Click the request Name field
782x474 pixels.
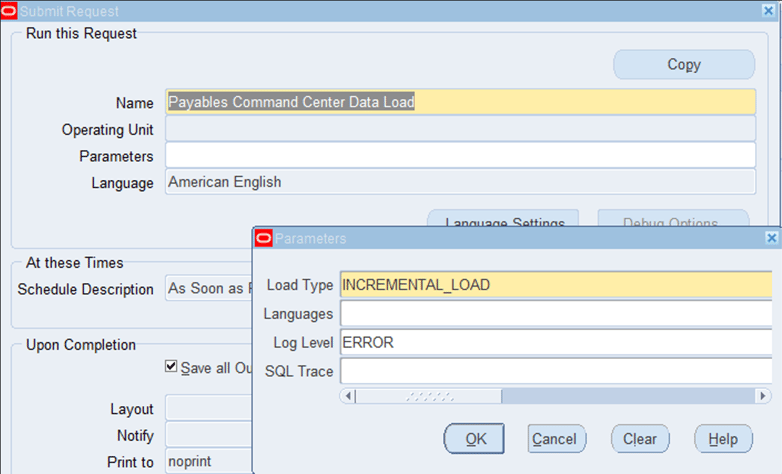(x=460, y=102)
